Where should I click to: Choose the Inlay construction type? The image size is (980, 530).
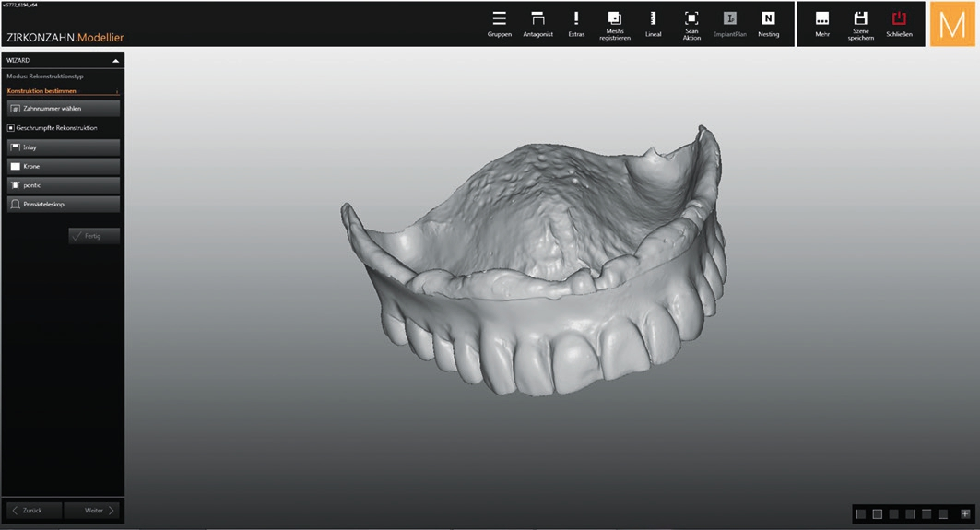pyautogui.click(x=63, y=147)
